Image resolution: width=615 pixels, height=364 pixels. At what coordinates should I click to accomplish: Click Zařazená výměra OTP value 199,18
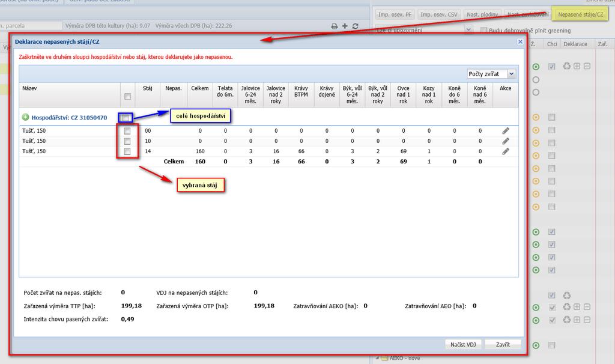coord(264,306)
